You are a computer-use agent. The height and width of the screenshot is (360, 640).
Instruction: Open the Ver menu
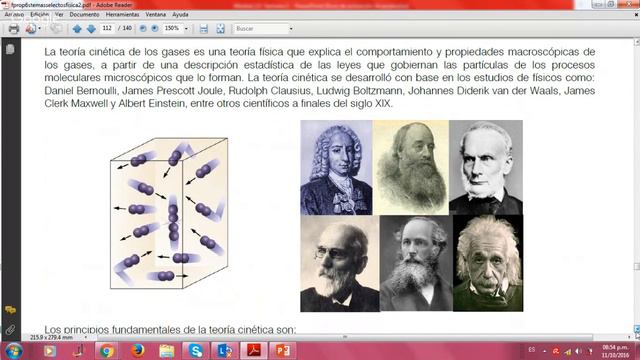(60, 14)
